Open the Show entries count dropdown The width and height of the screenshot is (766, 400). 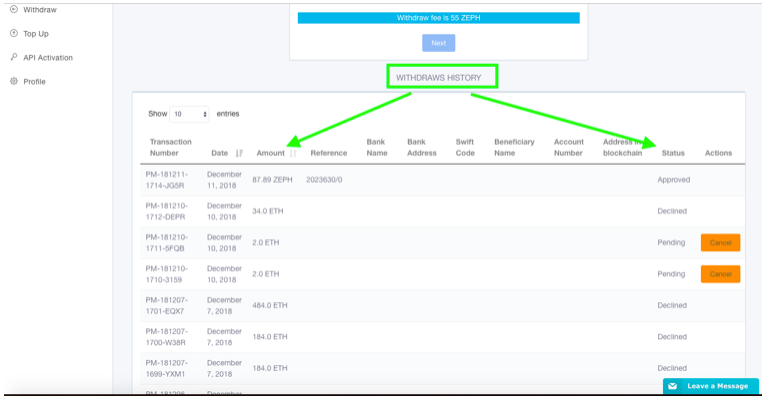point(189,114)
